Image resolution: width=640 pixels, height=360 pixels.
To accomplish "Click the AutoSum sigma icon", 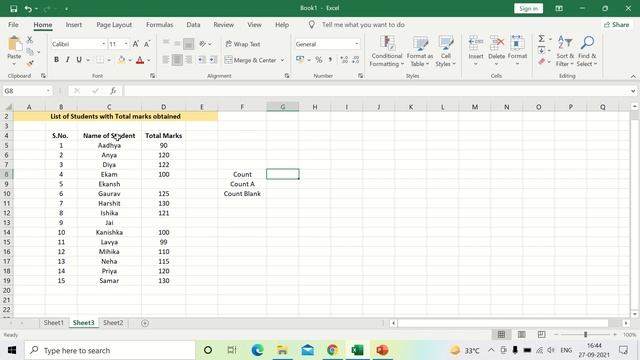I will [x=542, y=39].
